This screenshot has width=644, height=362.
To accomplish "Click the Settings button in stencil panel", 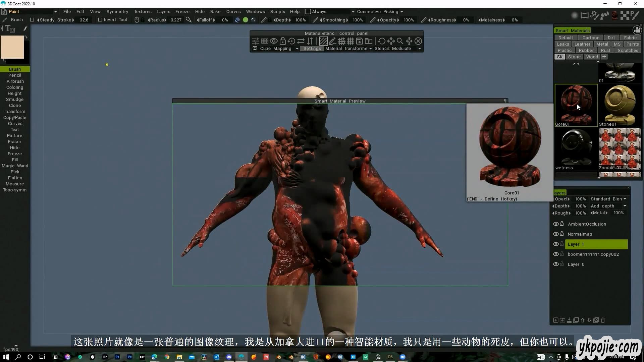I will pyautogui.click(x=312, y=49).
